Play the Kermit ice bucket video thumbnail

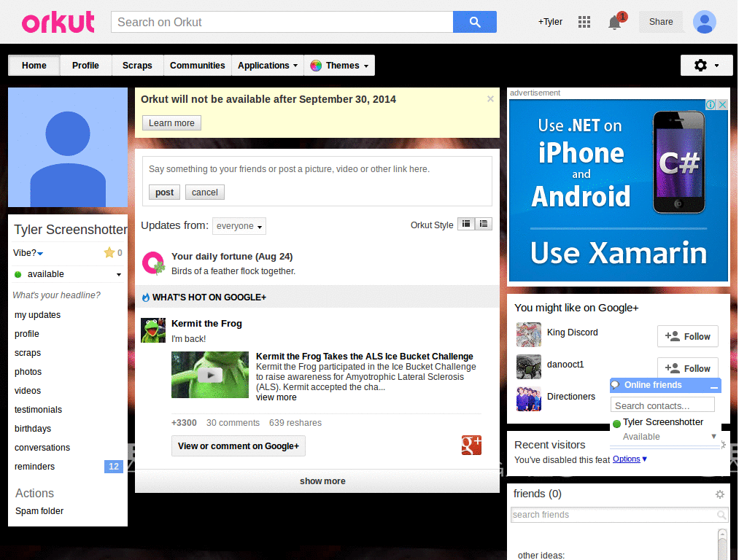[x=210, y=375]
